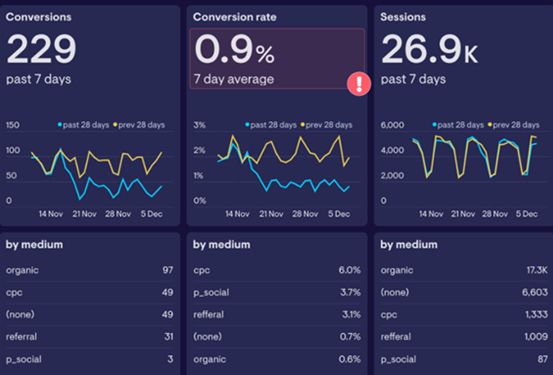
Task: Select the cpc row showing 6.0% rate
Action: coord(277,270)
